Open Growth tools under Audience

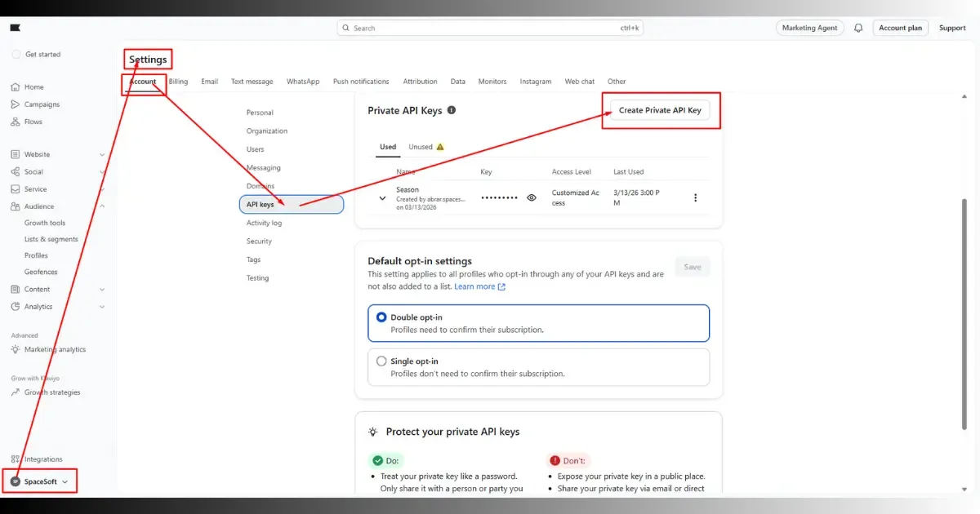click(45, 223)
